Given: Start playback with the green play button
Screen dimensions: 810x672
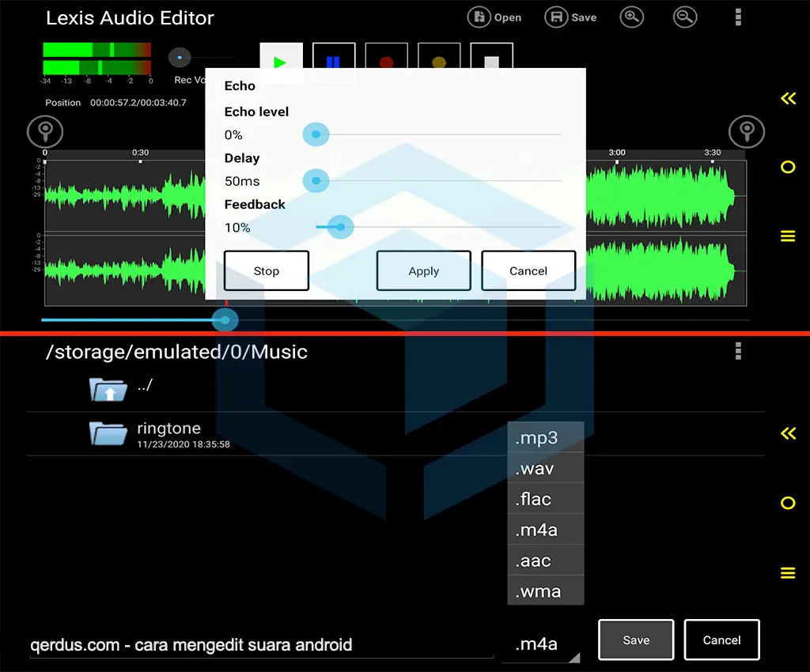Looking at the screenshot, I should [x=281, y=62].
